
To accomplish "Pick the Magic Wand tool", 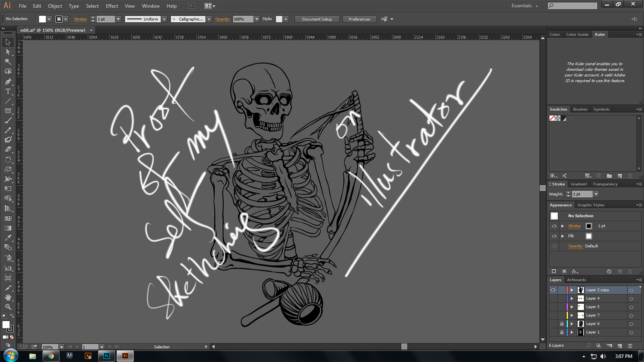I will pyautogui.click(x=8, y=62).
